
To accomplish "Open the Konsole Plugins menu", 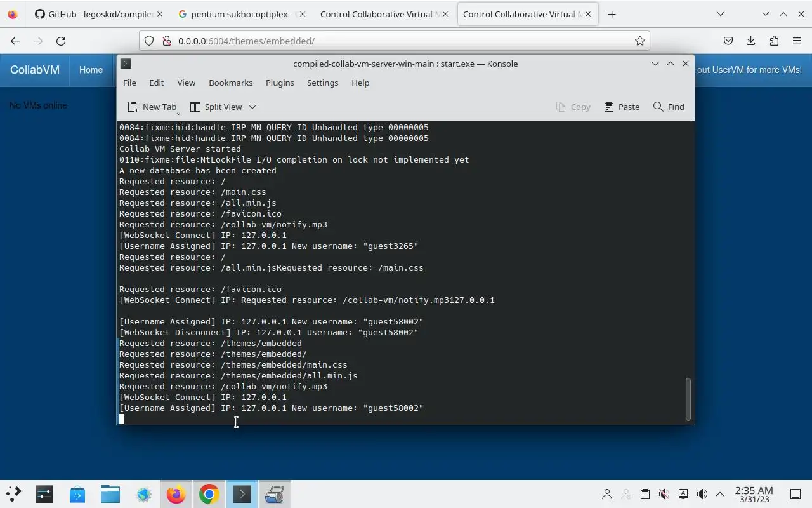I will [280, 83].
